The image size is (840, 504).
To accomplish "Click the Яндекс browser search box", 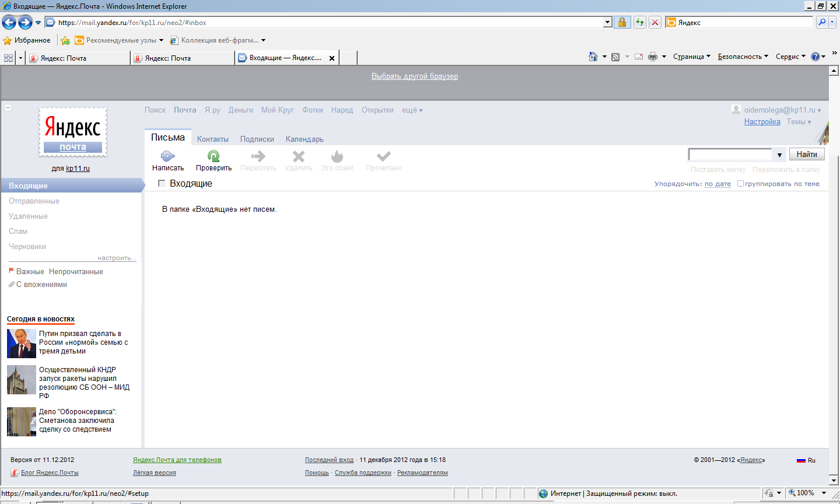I will tap(740, 22).
